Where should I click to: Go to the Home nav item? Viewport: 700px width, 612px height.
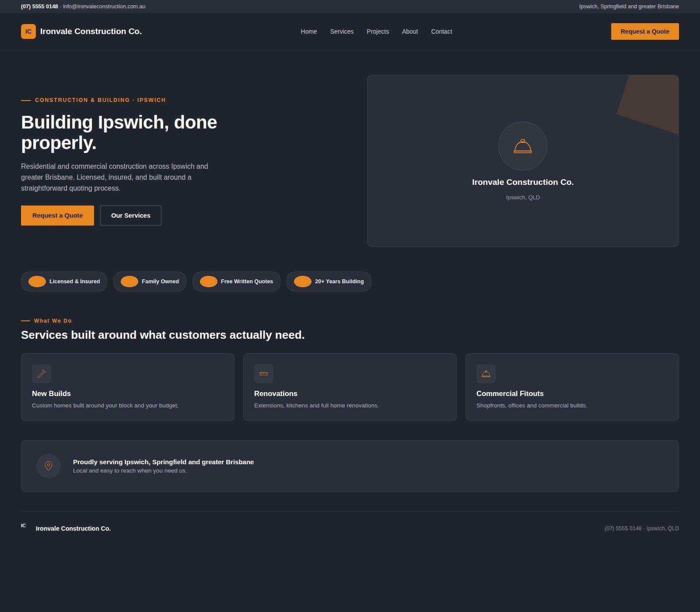(x=308, y=31)
